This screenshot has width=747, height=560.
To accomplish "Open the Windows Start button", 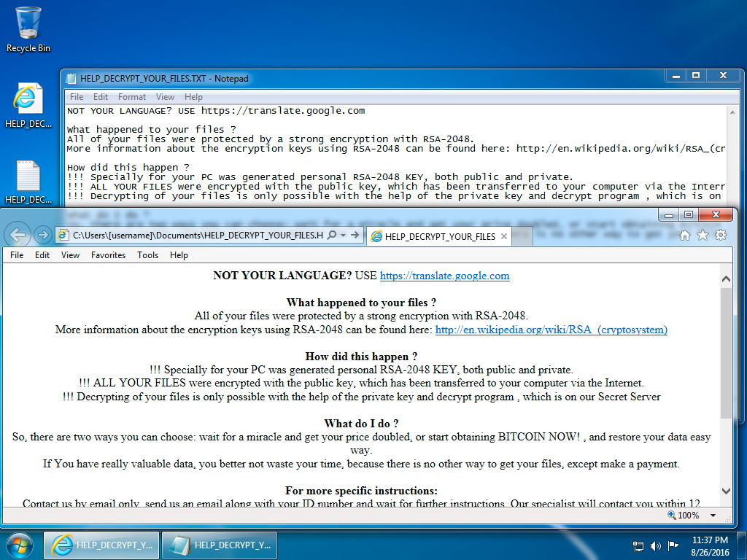I will click(20, 545).
